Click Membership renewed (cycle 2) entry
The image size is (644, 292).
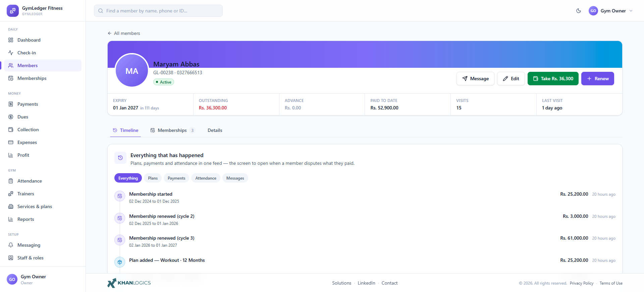click(365, 220)
